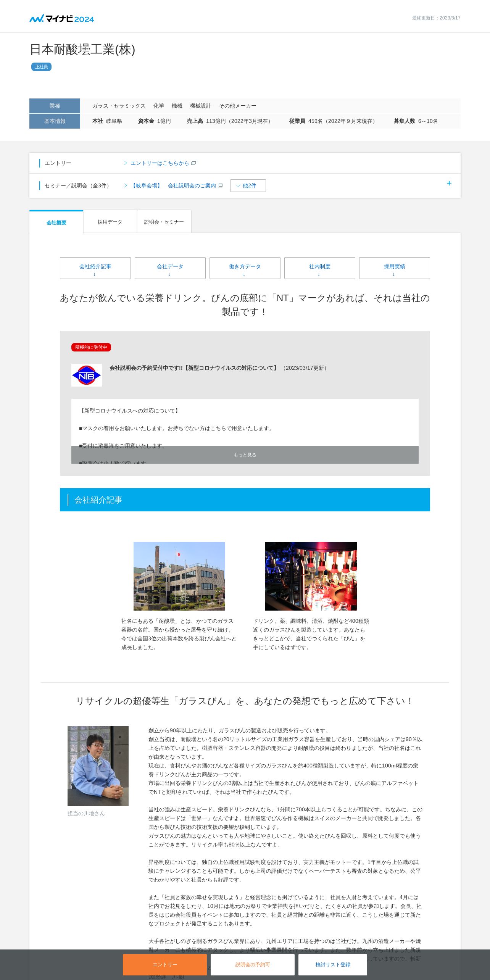Click the orange エントリー button
This screenshot has width=490, height=980.
coord(165,964)
